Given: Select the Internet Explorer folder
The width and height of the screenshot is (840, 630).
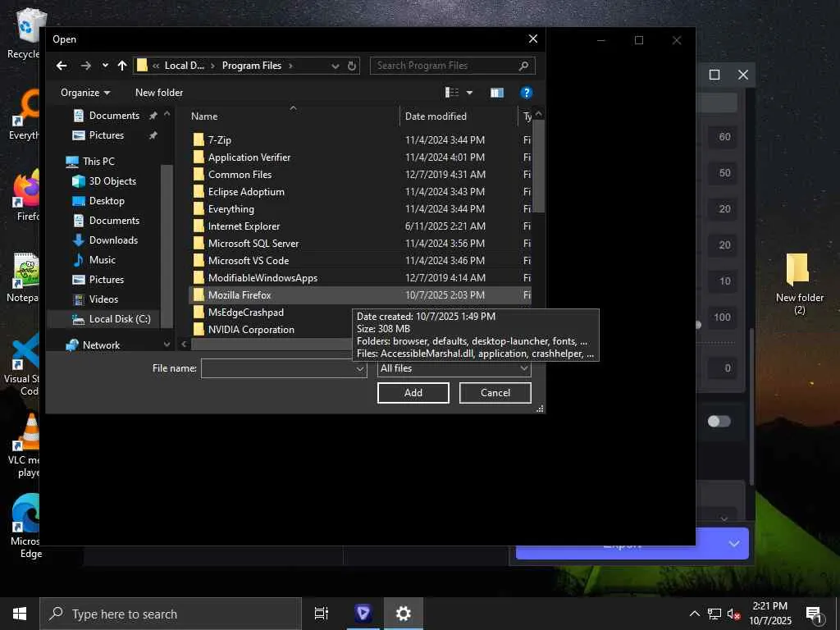Looking at the screenshot, I should point(244,226).
